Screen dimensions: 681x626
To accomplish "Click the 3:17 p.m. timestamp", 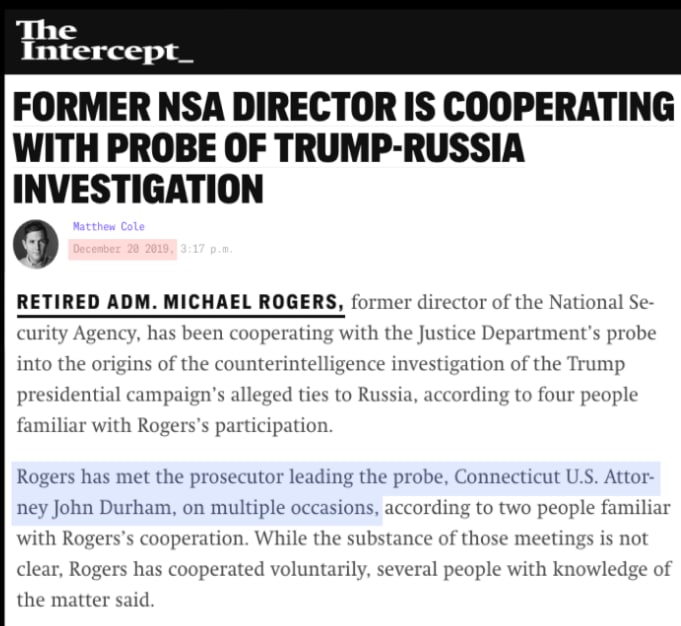I will [x=207, y=249].
